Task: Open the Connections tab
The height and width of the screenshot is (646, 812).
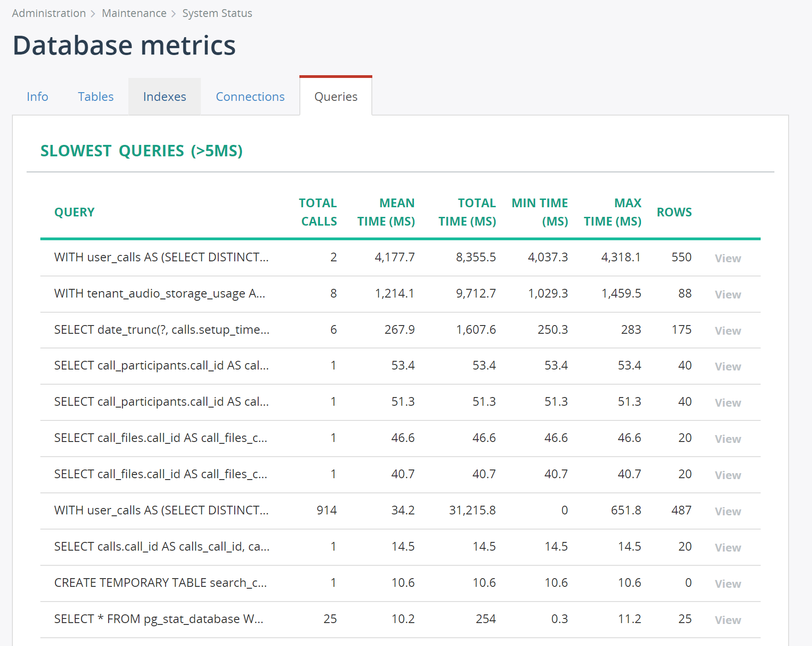Action: (x=250, y=97)
